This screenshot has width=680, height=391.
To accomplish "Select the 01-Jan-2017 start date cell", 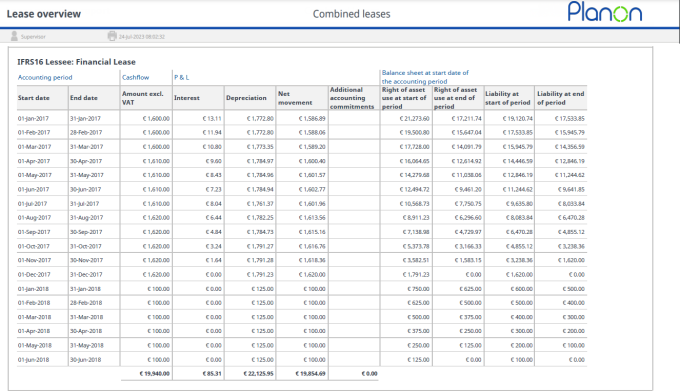I will tap(33, 118).
